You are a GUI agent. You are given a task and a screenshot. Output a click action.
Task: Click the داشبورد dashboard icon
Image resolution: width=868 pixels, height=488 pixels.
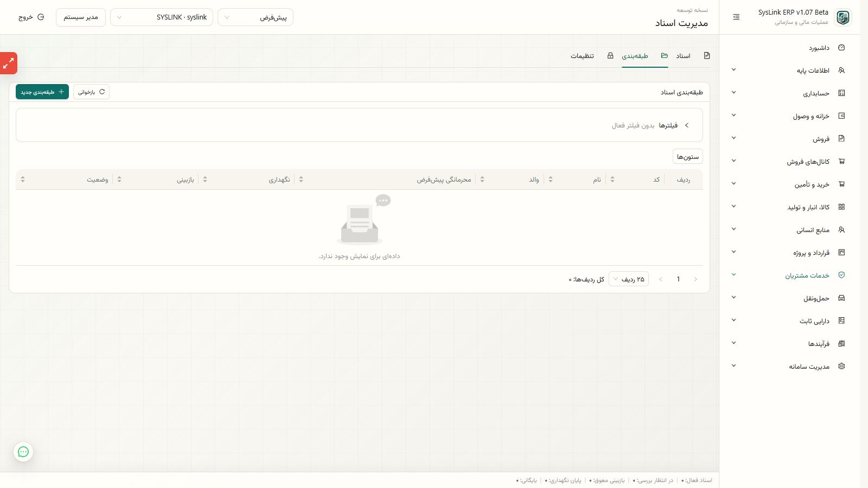tap(841, 48)
